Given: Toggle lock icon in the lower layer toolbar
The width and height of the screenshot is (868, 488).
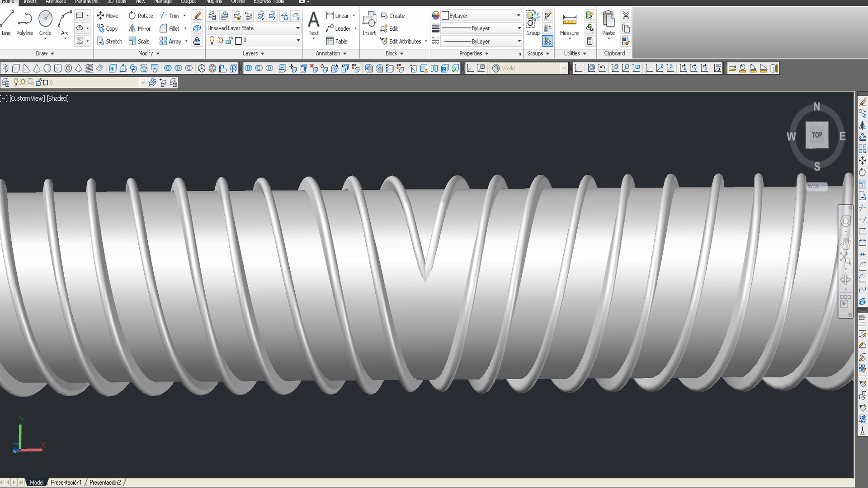Looking at the screenshot, I should point(39,82).
